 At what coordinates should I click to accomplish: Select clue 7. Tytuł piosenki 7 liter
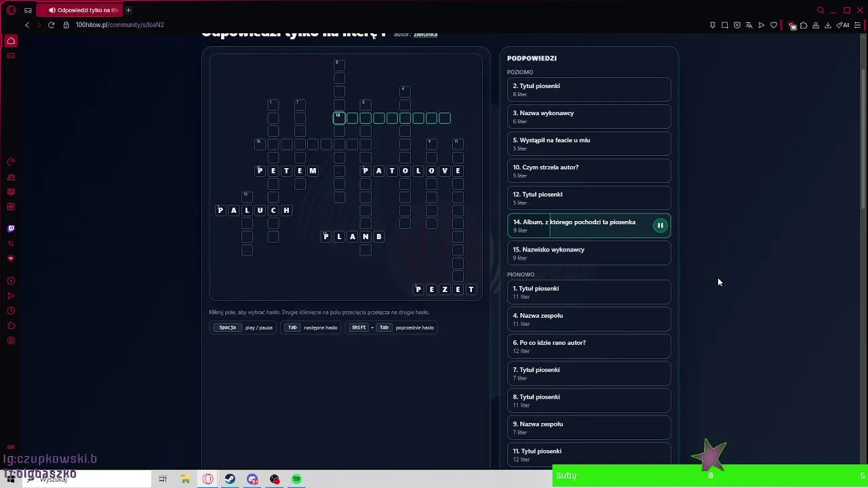pos(589,373)
